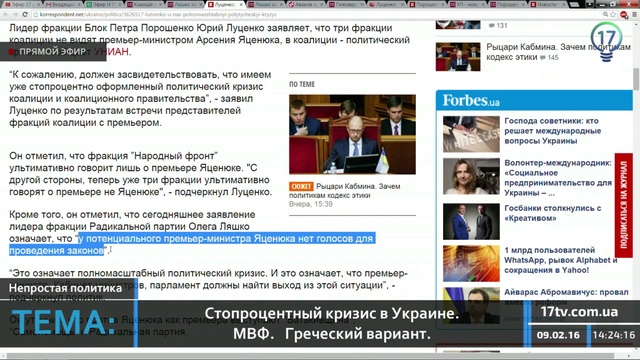
Task: Close the 'УП - нов' tab
Action: tap(484, 4)
